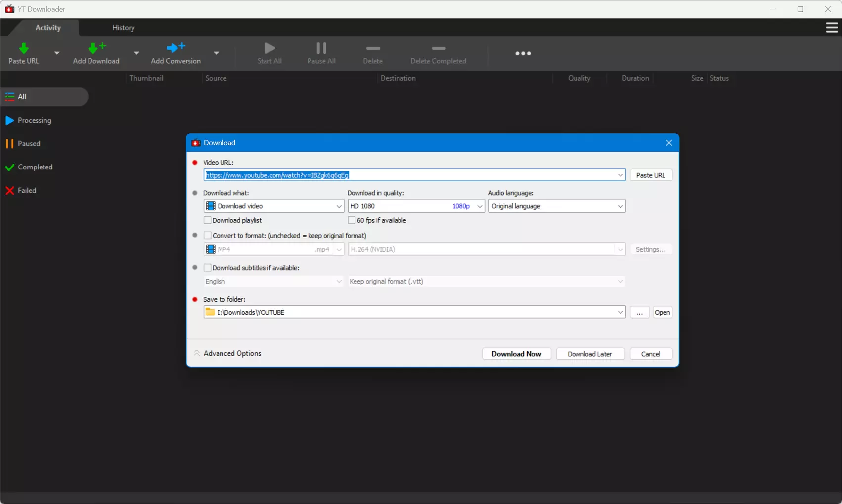Viewport: 842px width, 504px height.
Task: Open the Audio language dropdown
Action: coord(557,206)
